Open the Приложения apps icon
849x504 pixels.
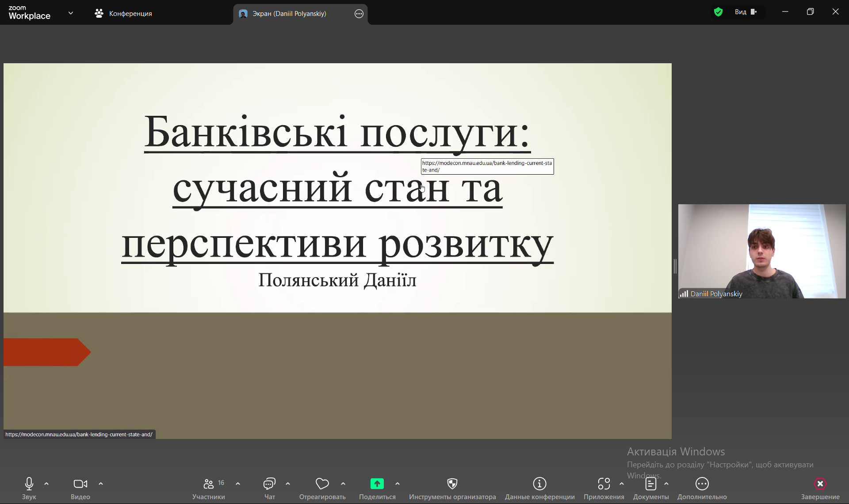pyautogui.click(x=604, y=484)
